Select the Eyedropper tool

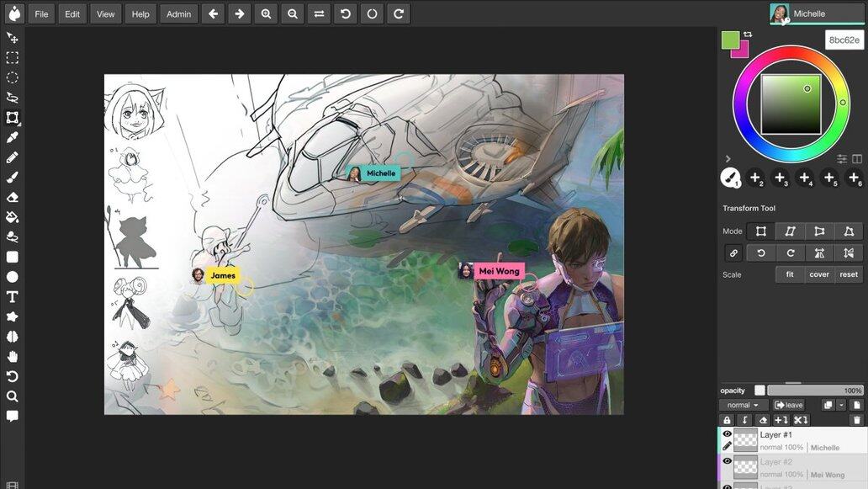[12, 137]
